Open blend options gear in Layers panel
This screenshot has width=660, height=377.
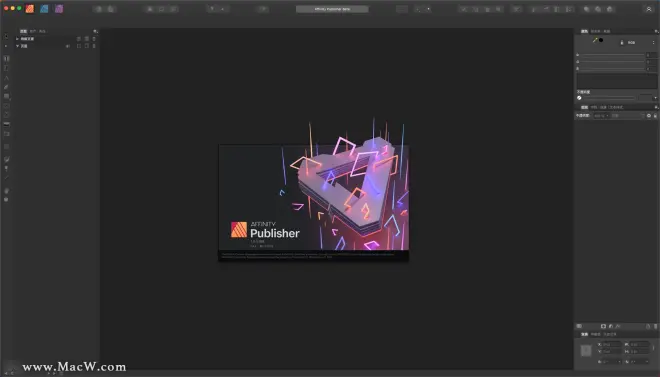[649, 115]
